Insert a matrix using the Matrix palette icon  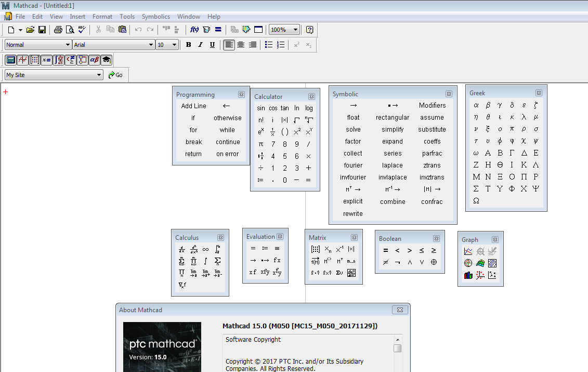click(x=315, y=249)
